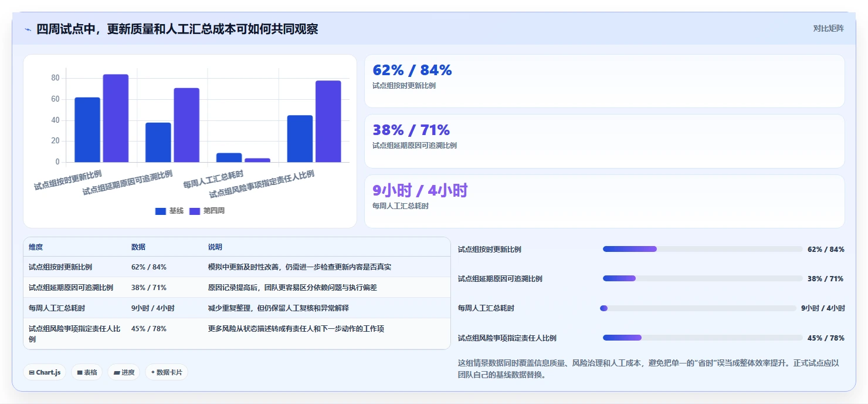Viewport: 868px width, 404px height.
Task: Click the progress bar for 每周人工汇总耗时
Action: [x=698, y=308]
